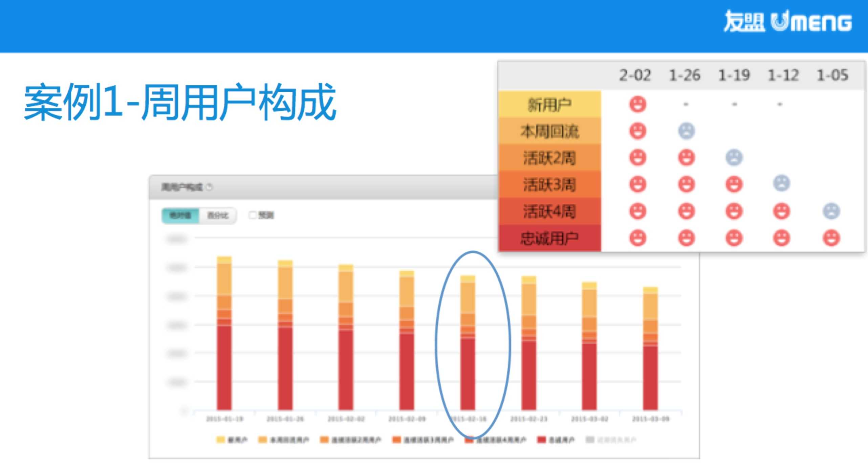This screenshot has width=868, height=471.
Task: Switch chart to 绝对值 absolute view
Action: pos(180,216)
